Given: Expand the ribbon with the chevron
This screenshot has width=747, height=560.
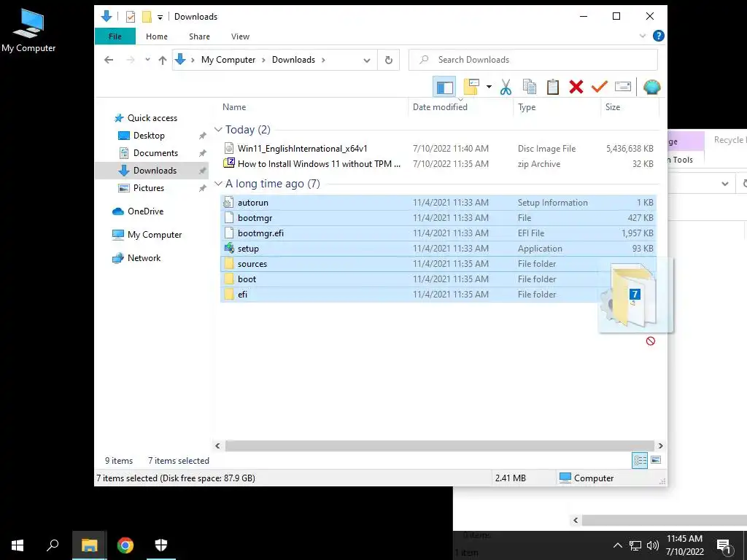Looking at the screenshot, I should [642, 36].
